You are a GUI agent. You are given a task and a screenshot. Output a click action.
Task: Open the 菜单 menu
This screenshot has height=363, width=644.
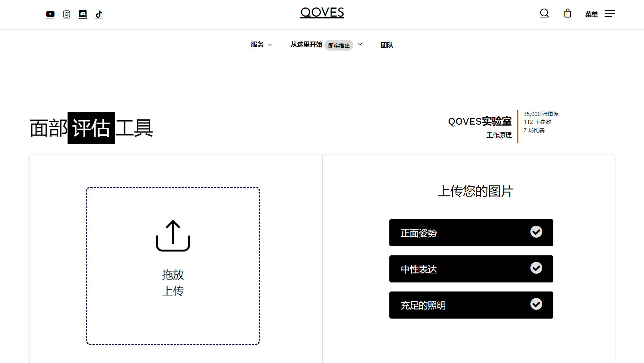(592, 14)
